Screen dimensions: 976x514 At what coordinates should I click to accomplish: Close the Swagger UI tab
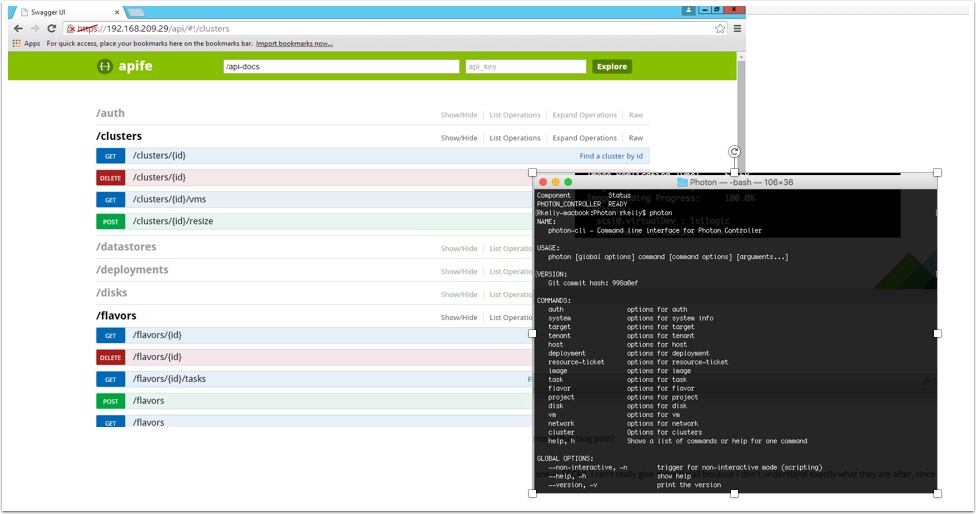[117, 12]
